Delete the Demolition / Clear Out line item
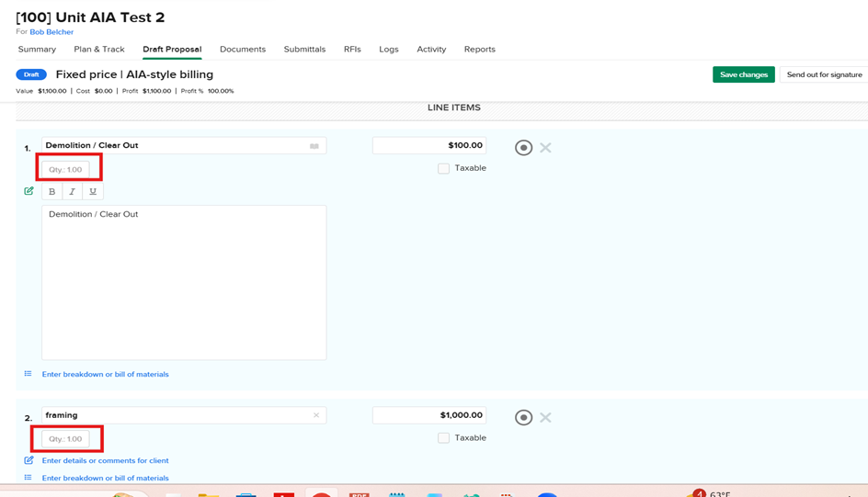 click(x=545, y=148)
